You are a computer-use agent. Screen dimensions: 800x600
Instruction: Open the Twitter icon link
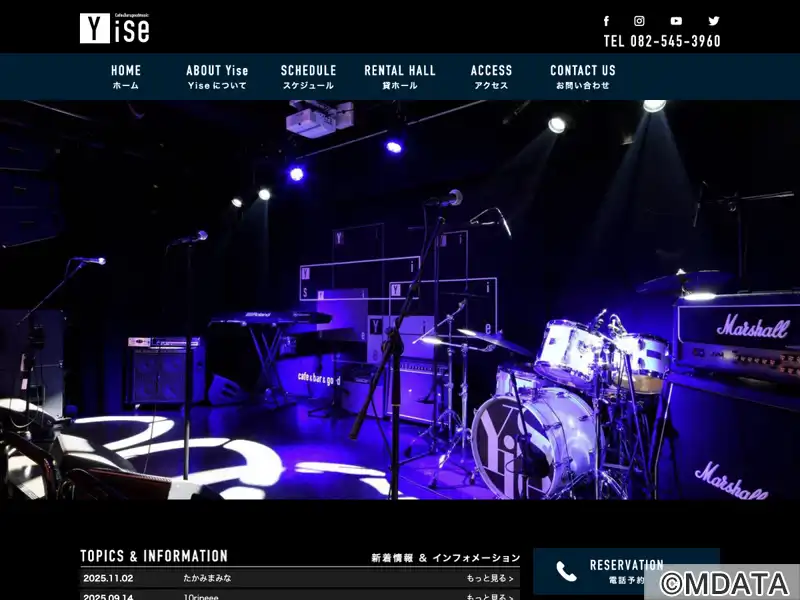(714, 21)
